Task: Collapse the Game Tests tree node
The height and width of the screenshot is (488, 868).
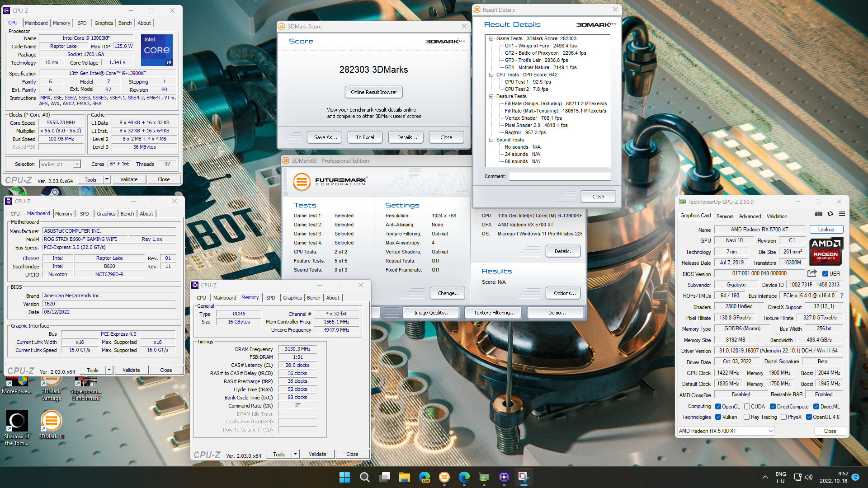Action: (491, 39)
